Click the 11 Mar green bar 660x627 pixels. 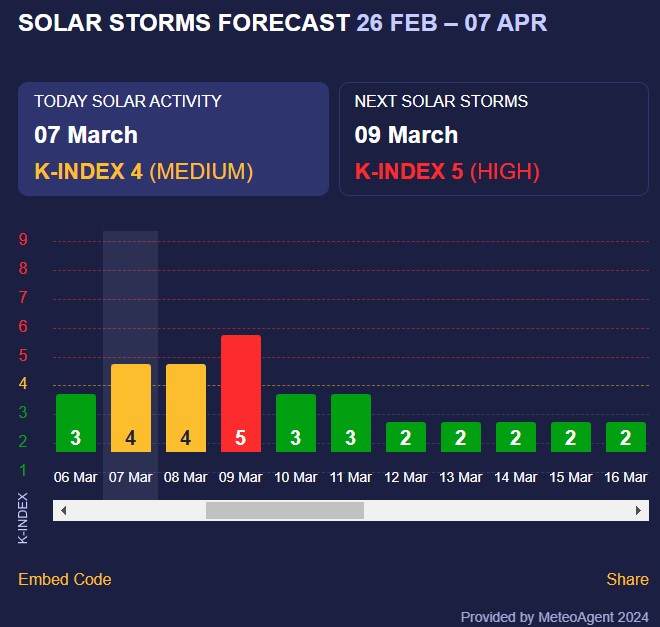click(x=351, y=423)
